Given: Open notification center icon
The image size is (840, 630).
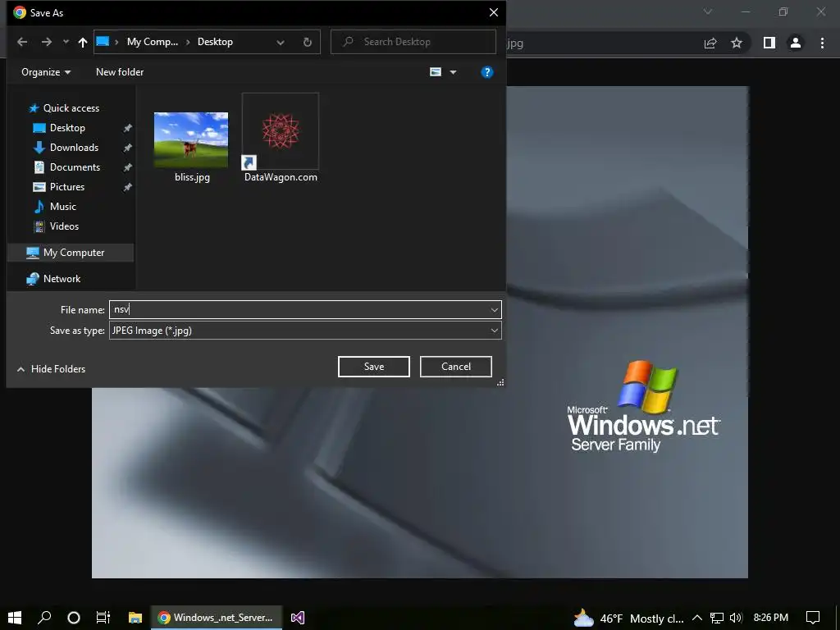Looking at the screenshot, I should click(813, 618).
